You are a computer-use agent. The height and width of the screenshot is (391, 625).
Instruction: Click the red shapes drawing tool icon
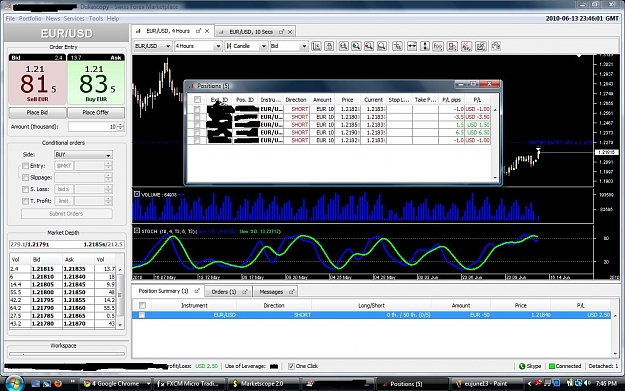tap(452, 46)
